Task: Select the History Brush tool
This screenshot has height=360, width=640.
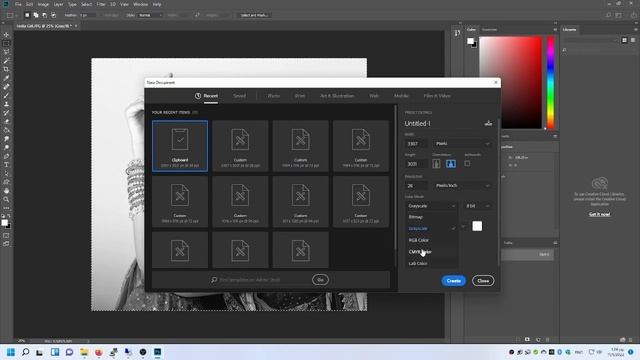Action: pos(6,113)
